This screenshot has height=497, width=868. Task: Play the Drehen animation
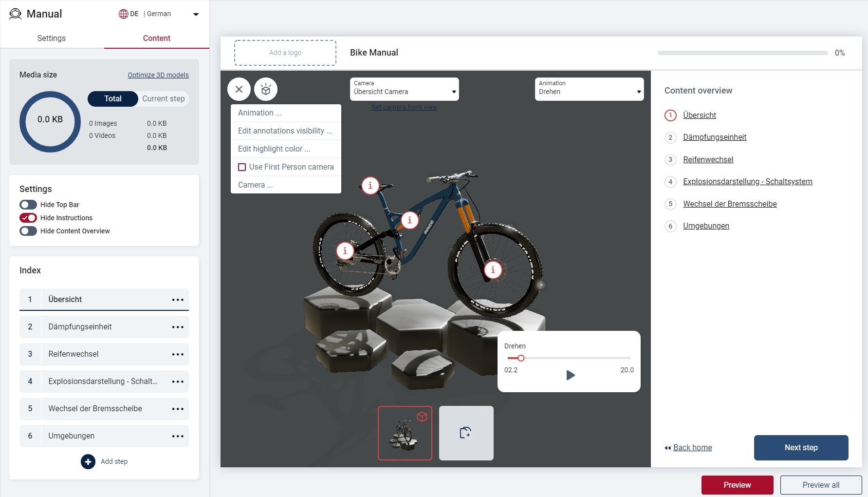coord(571,375)
